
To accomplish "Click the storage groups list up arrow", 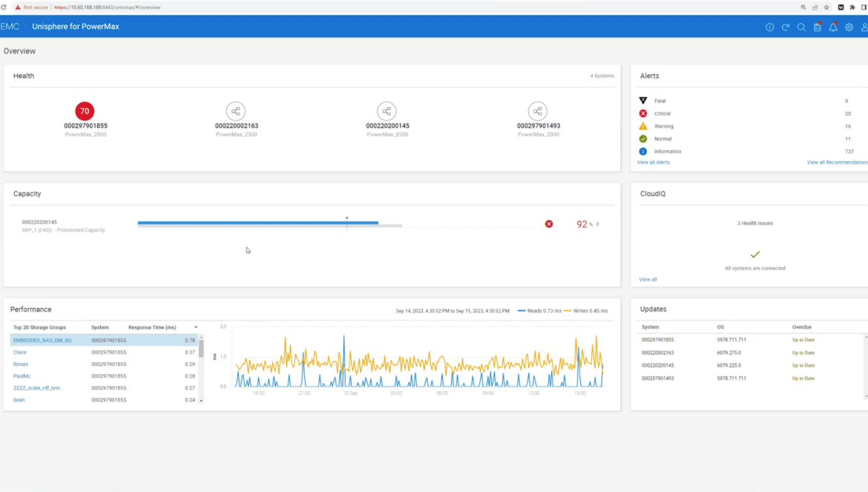I will [x=201, y=336].
